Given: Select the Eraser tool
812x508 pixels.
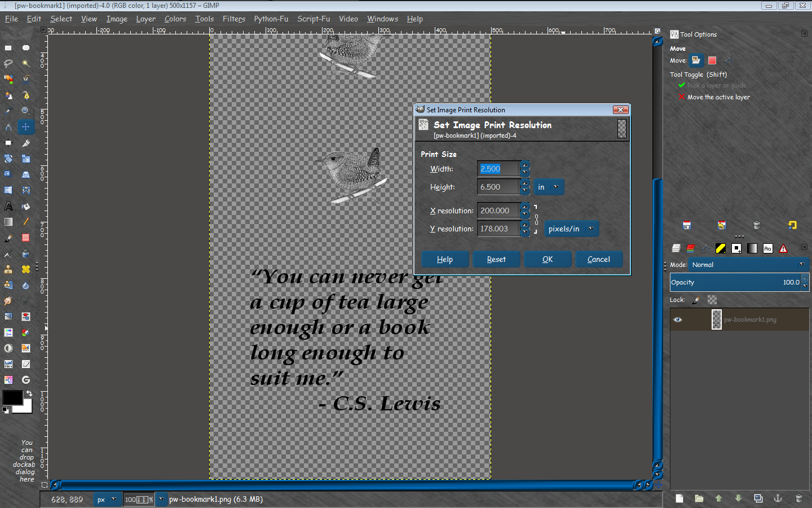Looking at the screenshot, I should pyautogui.click(x=26, y=238).
